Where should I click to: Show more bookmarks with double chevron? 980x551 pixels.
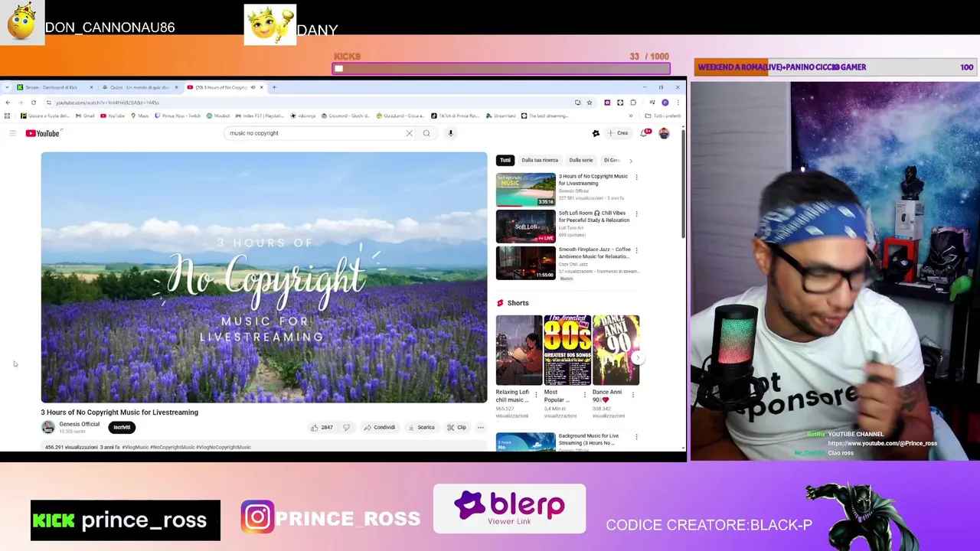point(631,116)
